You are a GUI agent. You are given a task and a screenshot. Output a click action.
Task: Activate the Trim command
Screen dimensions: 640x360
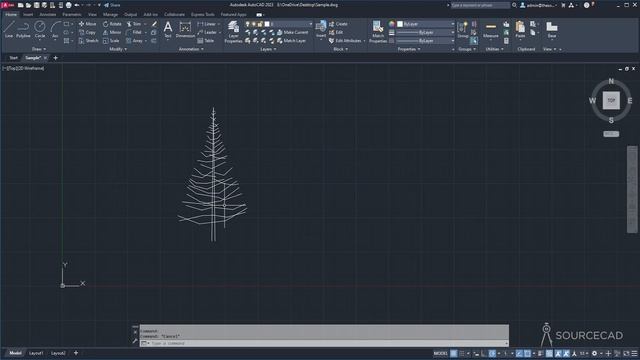tap(134, 24)
